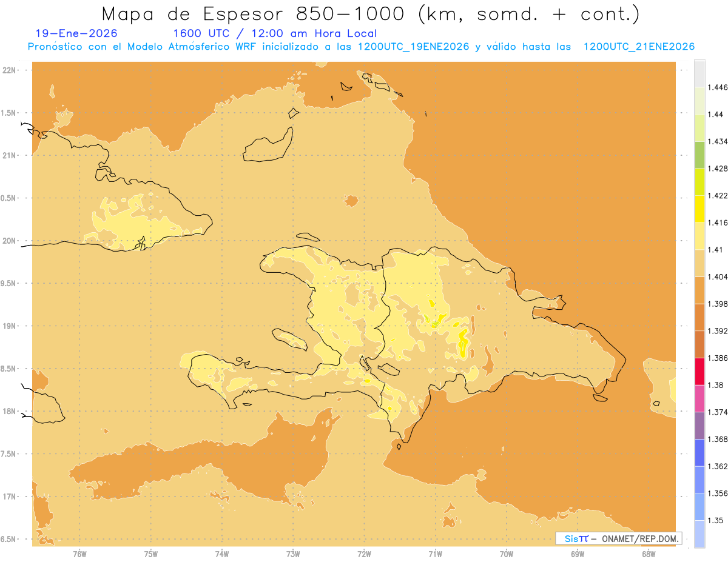728x562 pixels.
Task: Click the 22N latitude label
Action: [9, 70]
